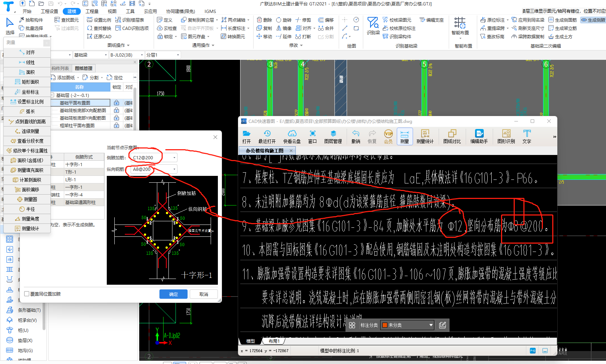Expand the 图纸操作 group arrow

128,45
